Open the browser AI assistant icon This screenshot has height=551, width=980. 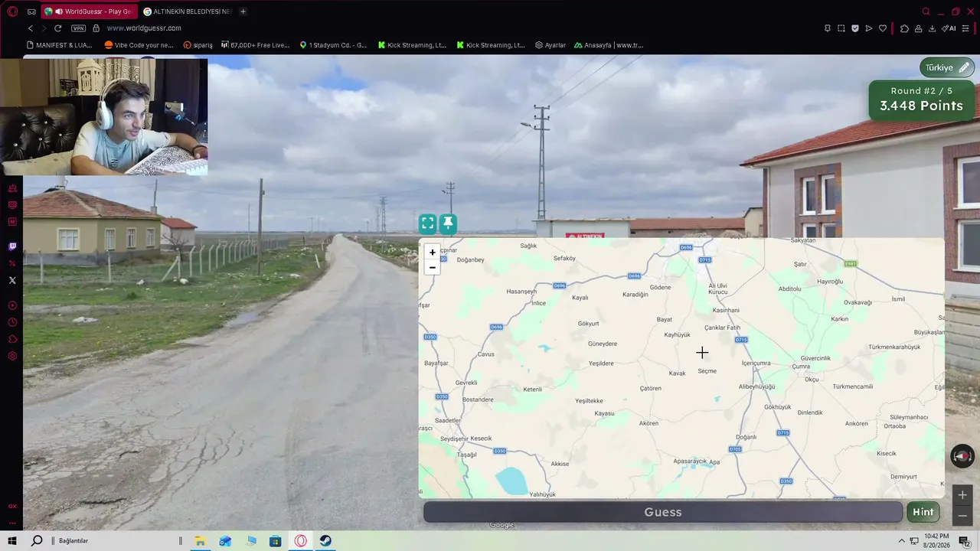pos(949,28)
